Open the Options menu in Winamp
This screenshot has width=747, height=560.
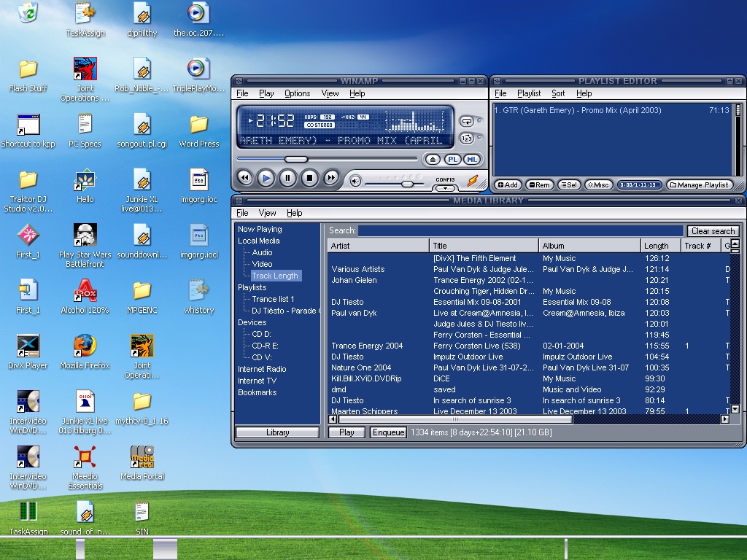point(298,93)
